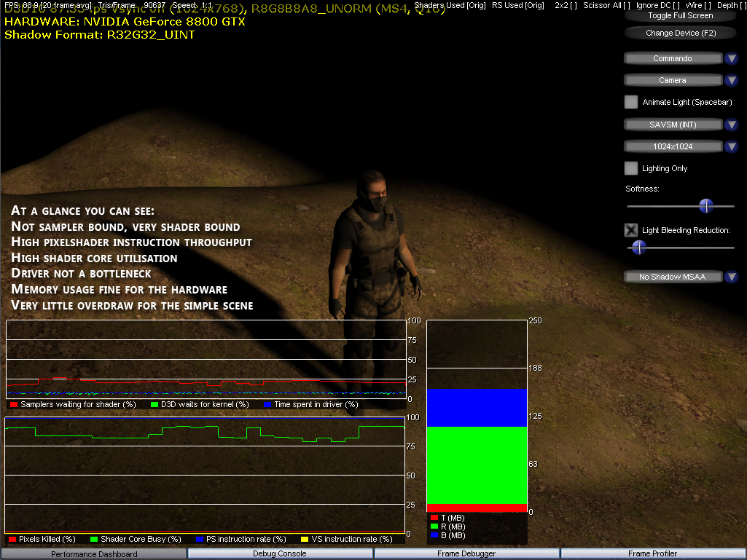Viewport: 747px width, 560px height.
Task: Click the FPS 20 frame avg readout
Action: point(47,5)
